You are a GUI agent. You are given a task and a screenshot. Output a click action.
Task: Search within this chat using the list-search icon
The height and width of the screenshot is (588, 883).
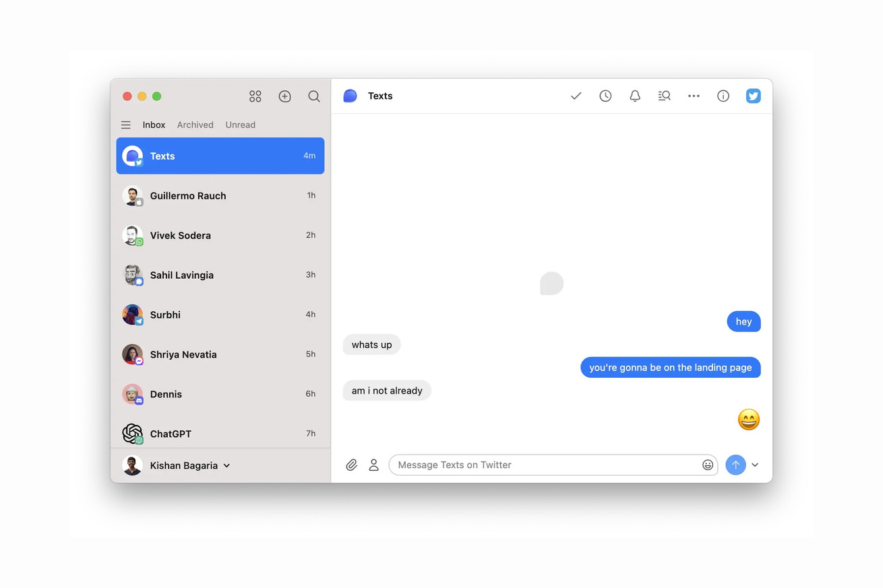pyautogui.click(x=664, y=96)
